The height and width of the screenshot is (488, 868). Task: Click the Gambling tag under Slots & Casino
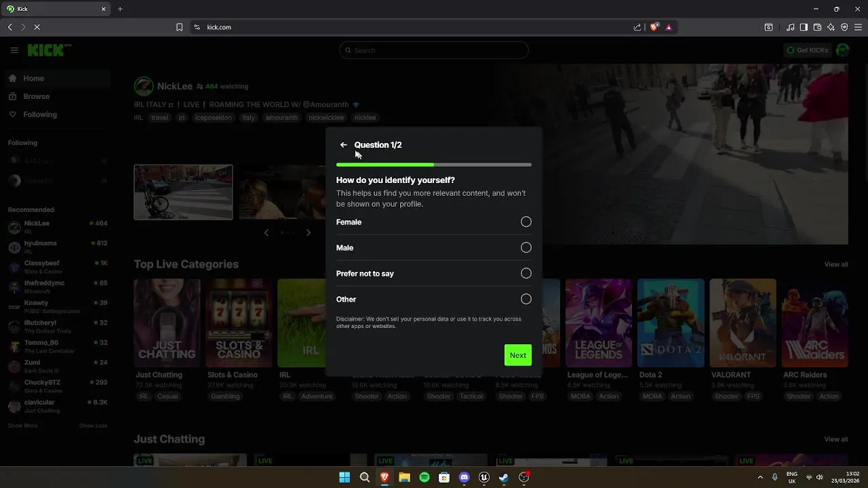[225, 396]
